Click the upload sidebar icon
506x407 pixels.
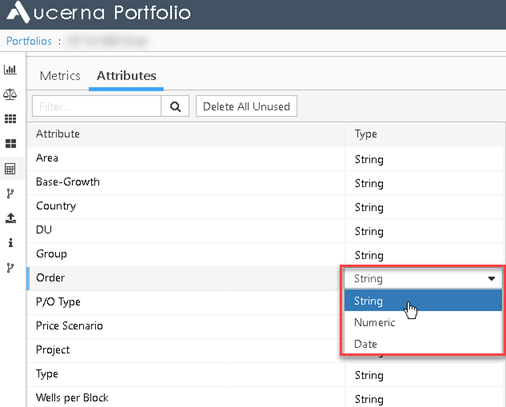point(10,218)
